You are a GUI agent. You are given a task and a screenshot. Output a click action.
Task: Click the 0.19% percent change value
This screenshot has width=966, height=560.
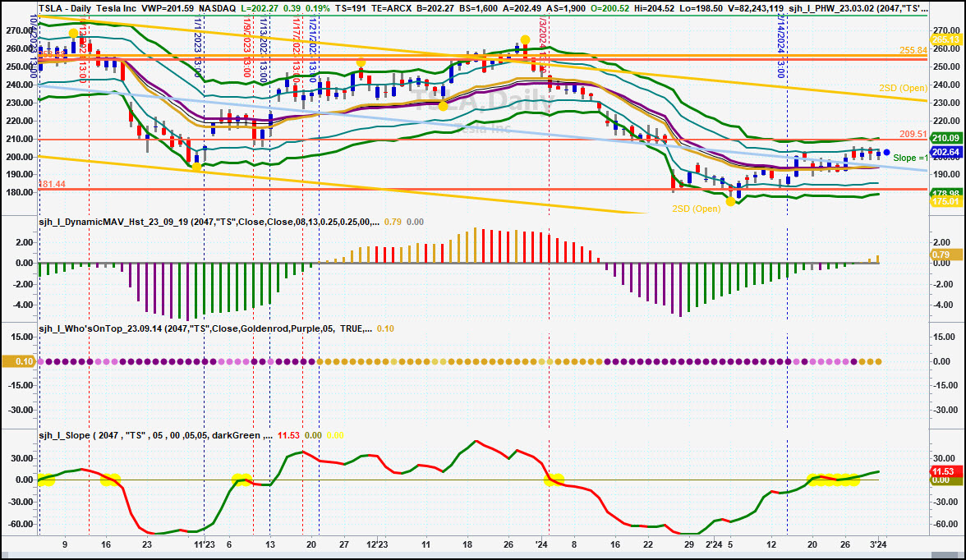coord(317,9)
